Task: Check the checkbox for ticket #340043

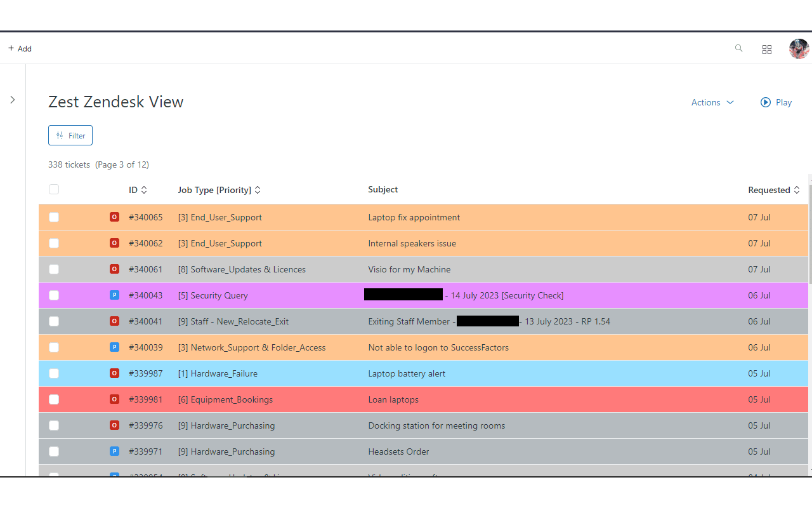Action: (x=54, y=295)
